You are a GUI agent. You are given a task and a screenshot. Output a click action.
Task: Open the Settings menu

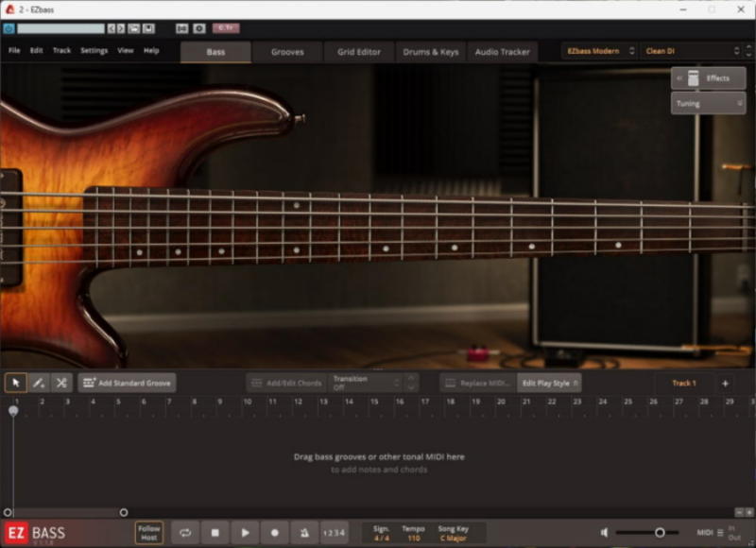click(94, 51)
